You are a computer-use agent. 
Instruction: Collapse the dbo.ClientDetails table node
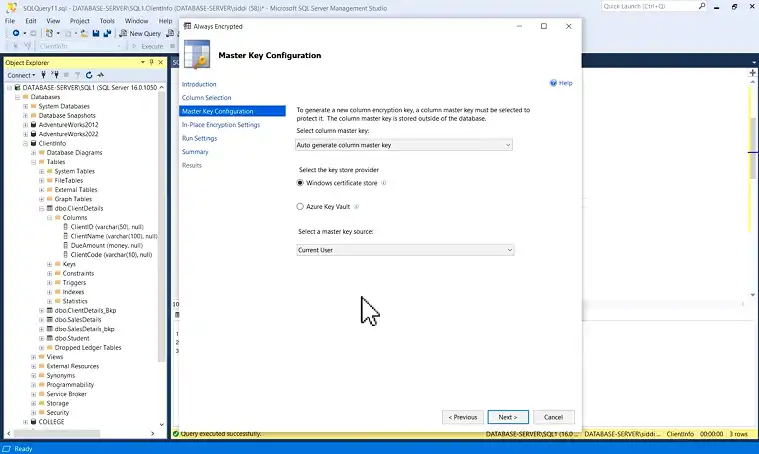[x=42, y=208]
